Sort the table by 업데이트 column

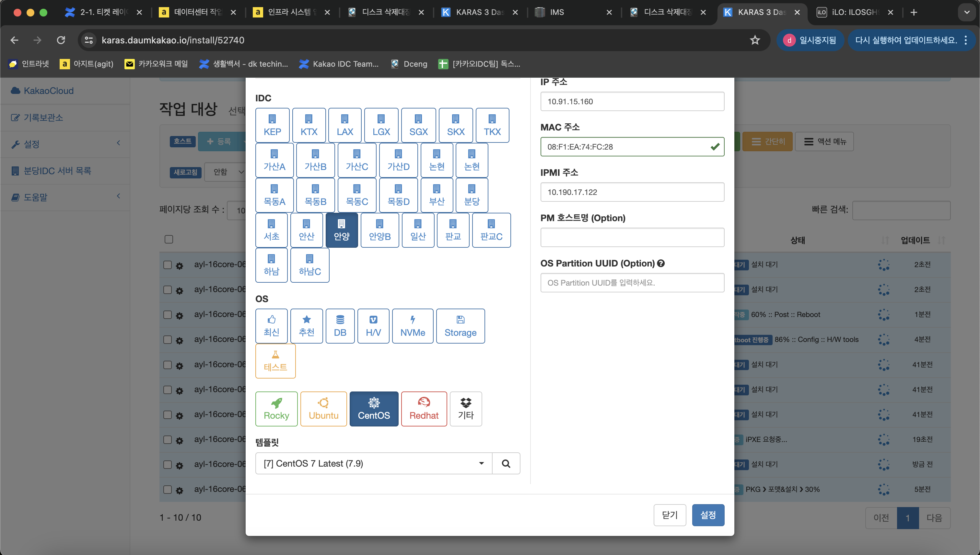tap(922, 240)
